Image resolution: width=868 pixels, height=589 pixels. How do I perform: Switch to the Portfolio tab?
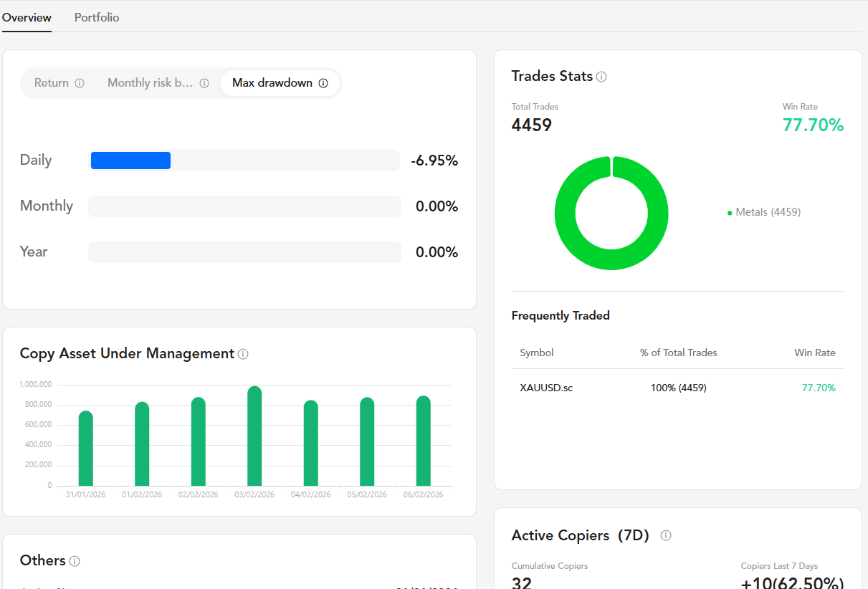pyautogui.click(x=97, y=17)
